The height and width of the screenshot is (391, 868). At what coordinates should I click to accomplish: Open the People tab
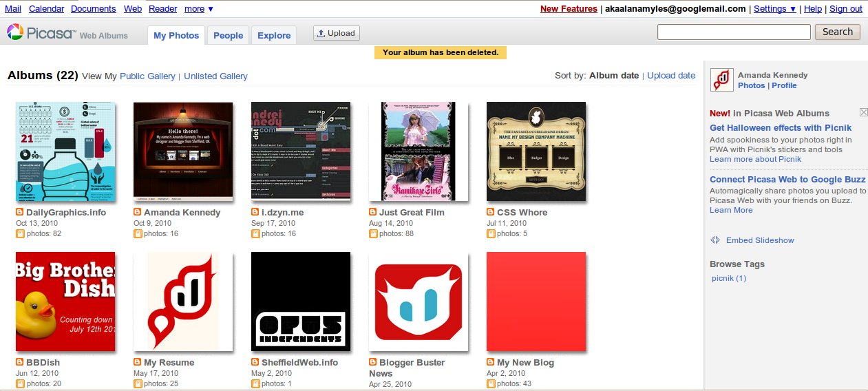coord(228,35)
